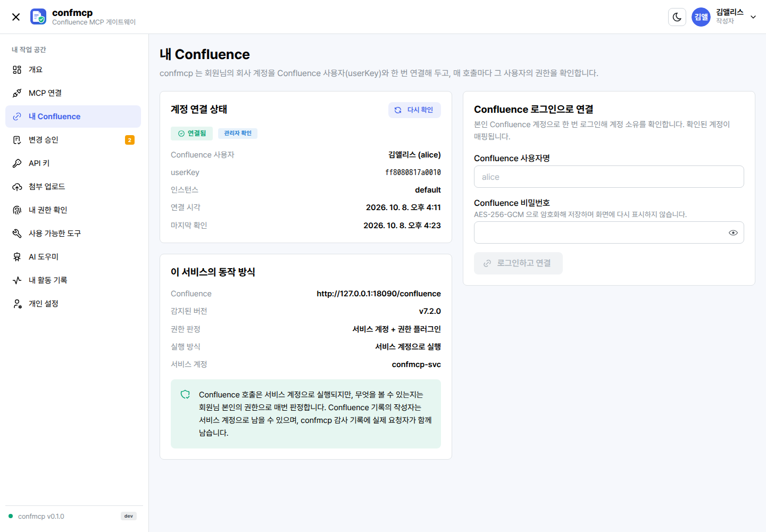Click confmcp v0.1.0 status text
766x532 pixels.
tap(41, 517)
